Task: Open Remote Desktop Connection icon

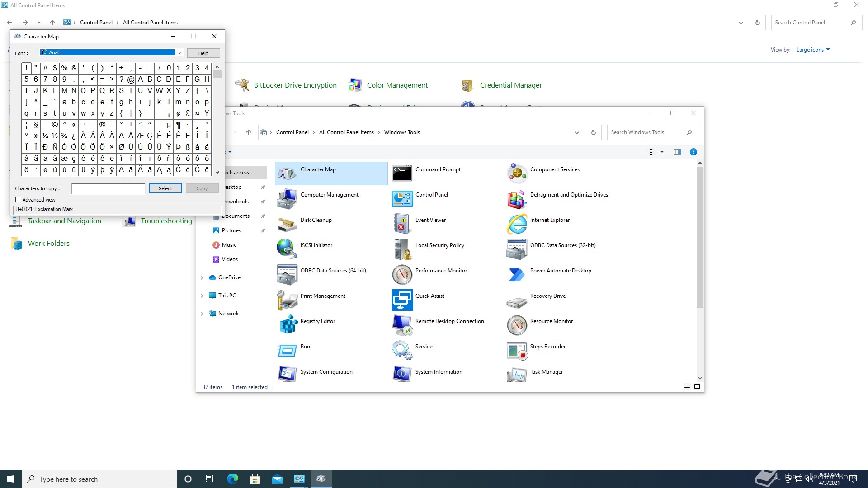Action: pos(402,325)
